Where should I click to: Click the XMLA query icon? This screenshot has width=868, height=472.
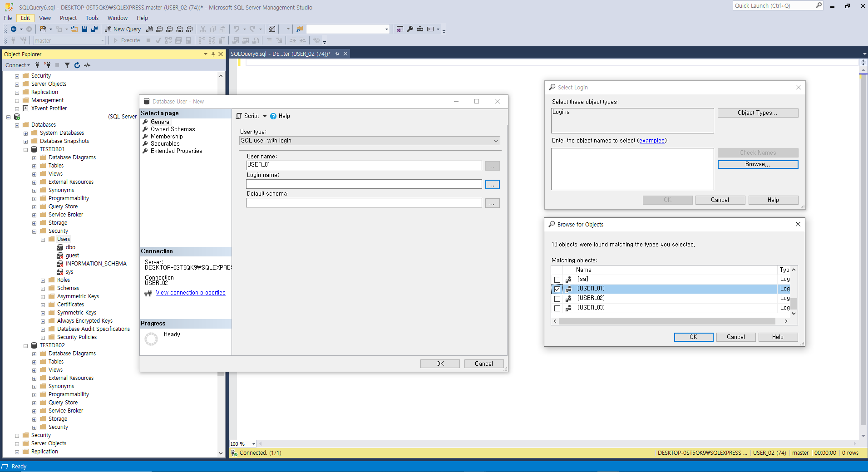tap(180, 29)
